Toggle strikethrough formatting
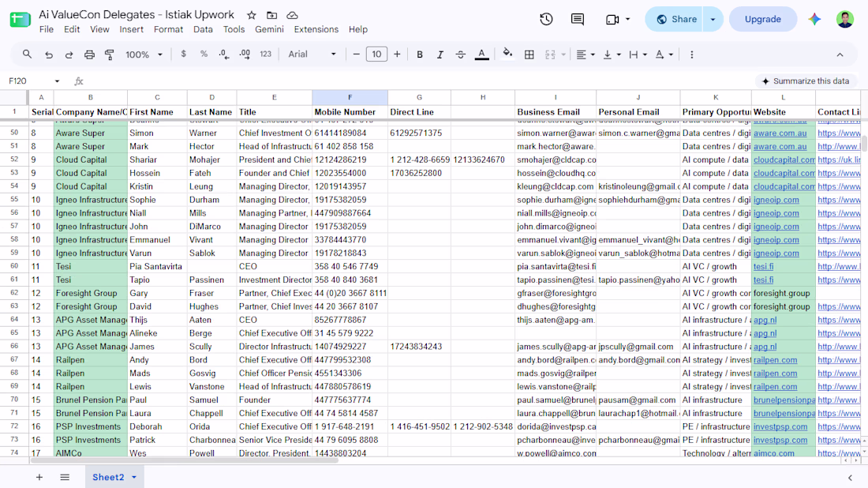 pos(461,54)
